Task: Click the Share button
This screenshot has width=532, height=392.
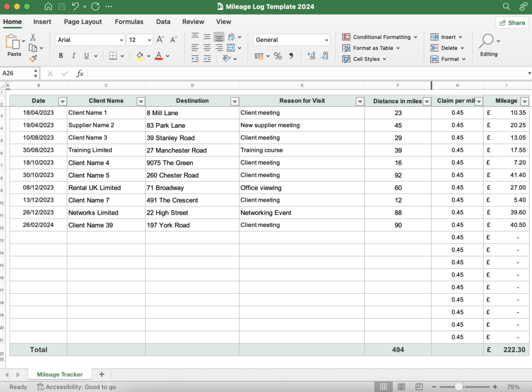Action: pos(512,23)
